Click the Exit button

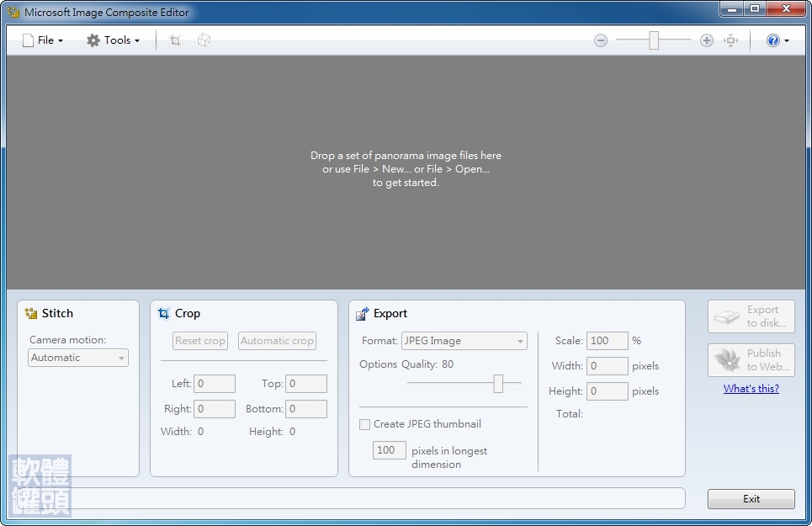pyautogui.click(x=751, y=499)
